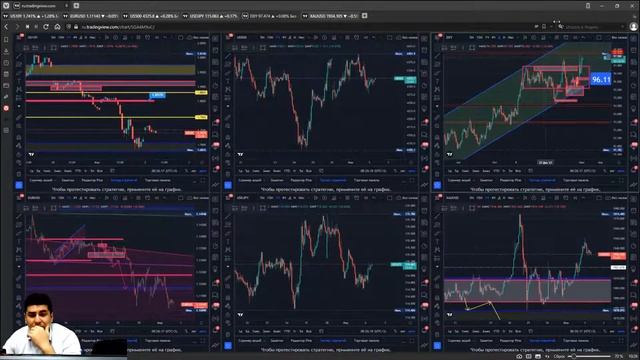Toggle авто scale on the XAUUSD chart
The image size is (640, 360).
pyautogui.click(x=621, y=331)
